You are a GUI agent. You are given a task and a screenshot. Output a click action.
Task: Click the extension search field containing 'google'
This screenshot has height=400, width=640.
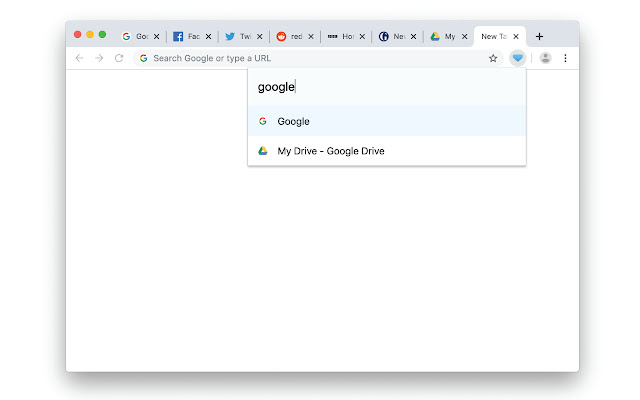[387, 87]
